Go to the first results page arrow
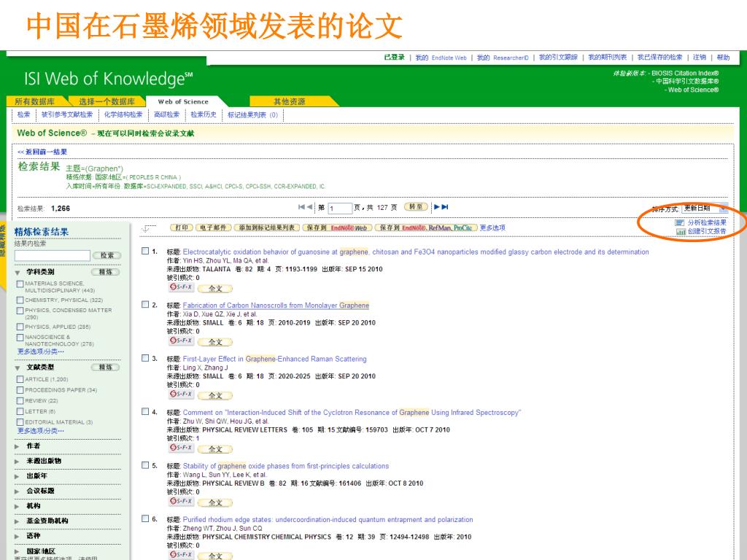 click(x=301, y=206)
